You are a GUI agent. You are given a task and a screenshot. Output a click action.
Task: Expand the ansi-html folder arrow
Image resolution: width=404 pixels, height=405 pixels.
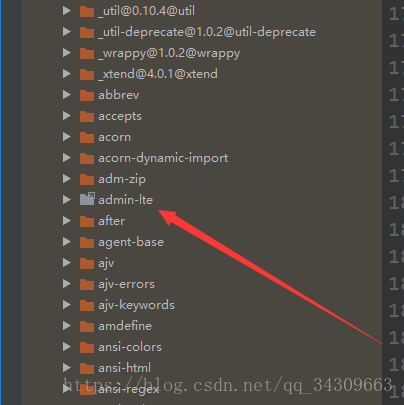tap(67, 368)
